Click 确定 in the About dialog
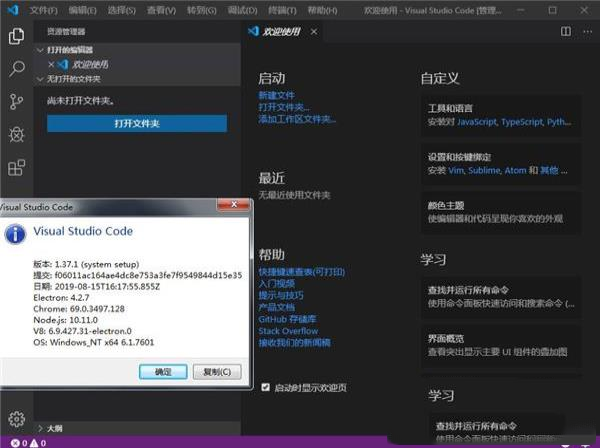 coord(163,371)
